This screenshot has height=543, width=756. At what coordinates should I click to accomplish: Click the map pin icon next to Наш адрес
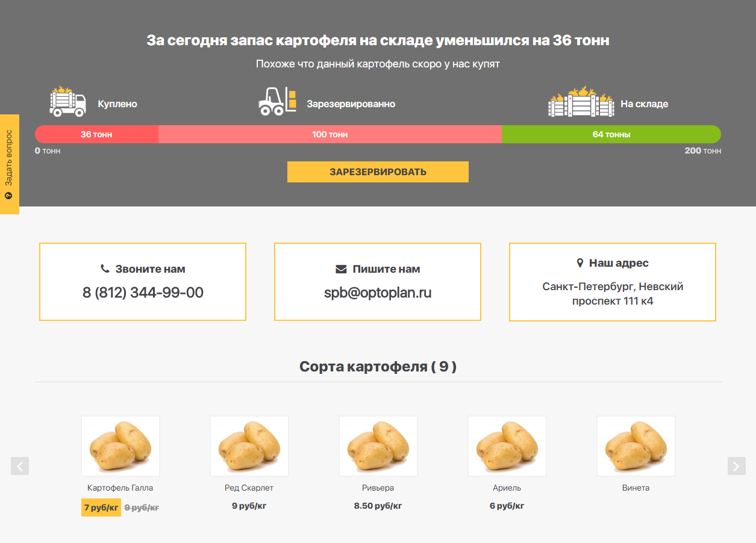tap(580, 263)
